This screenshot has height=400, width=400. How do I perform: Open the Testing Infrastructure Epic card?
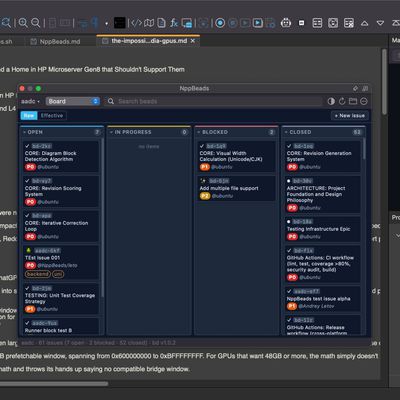click(323, 229)
